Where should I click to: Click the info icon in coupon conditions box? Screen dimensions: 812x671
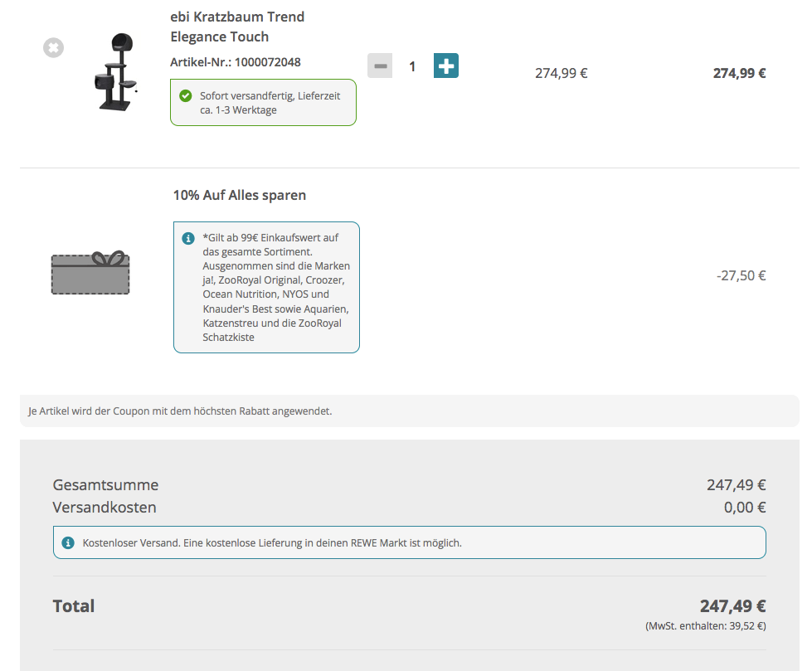tap(188, 238)
